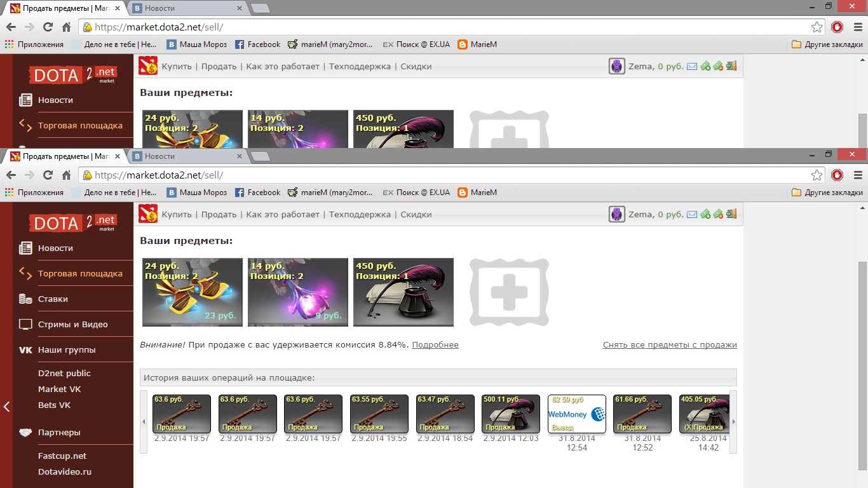This screenshot has height=488, width=868.
Task: Open Facebook bookmark in lower window
Action: [257, 192]
